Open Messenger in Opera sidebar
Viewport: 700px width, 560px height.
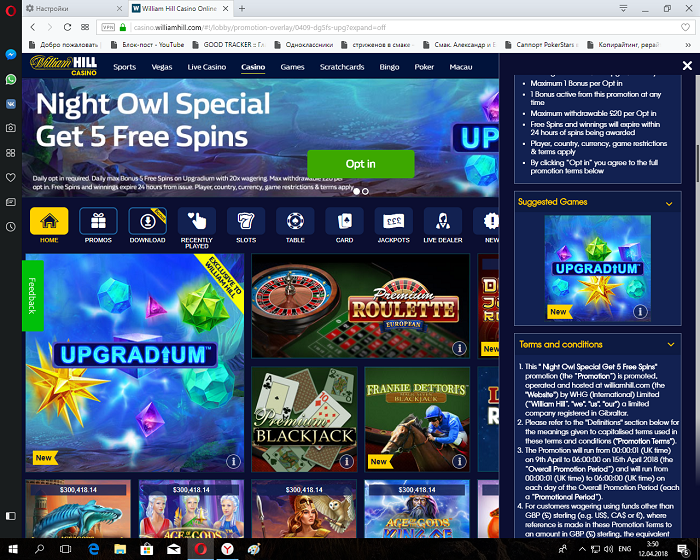[x=11, y=54]
